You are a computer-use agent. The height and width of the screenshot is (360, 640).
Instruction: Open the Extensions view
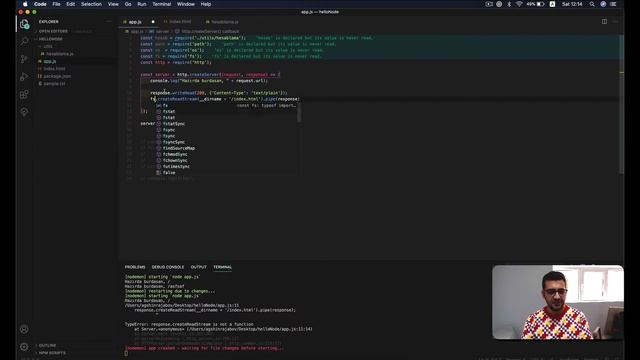(24, 94)
